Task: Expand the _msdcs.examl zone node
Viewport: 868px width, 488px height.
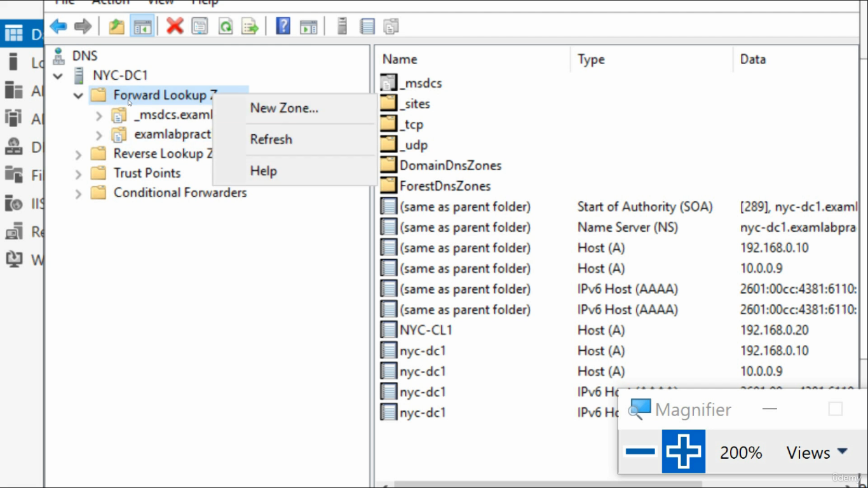Action: point(98,116)
